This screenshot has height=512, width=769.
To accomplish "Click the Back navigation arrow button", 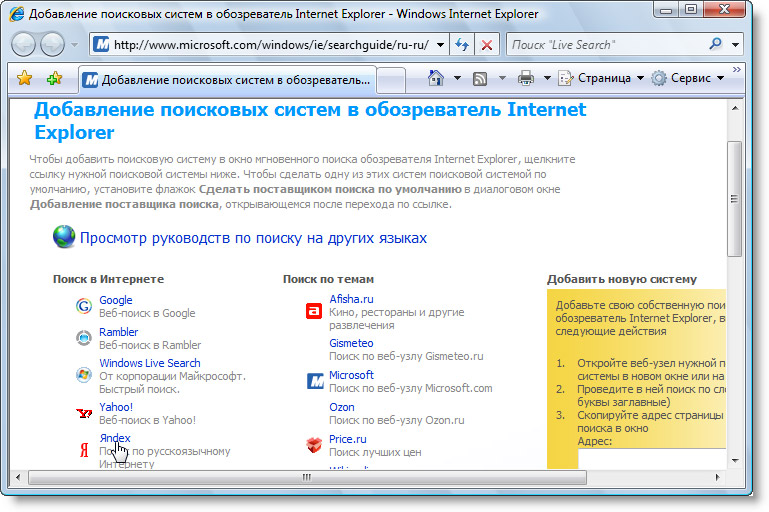I will click(24, 45).
